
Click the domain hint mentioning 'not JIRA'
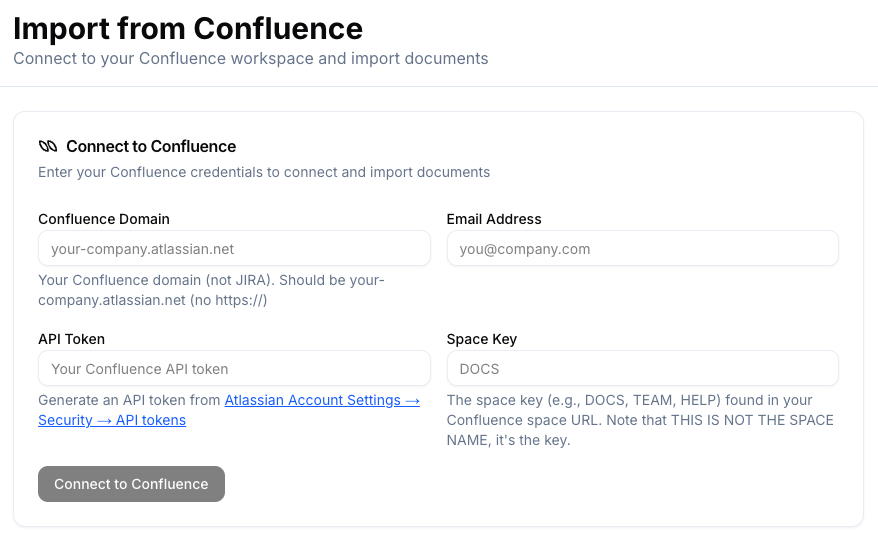pos(211,290)
